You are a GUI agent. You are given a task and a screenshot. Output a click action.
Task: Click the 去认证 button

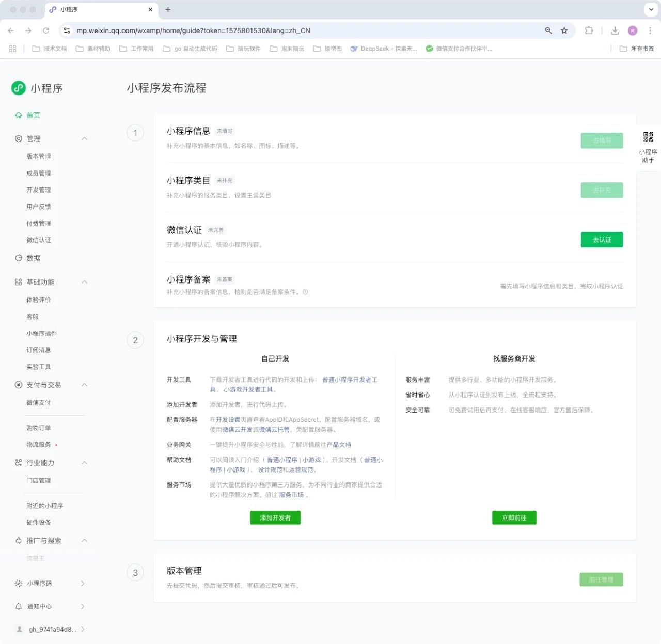click(x=602, y=240)
